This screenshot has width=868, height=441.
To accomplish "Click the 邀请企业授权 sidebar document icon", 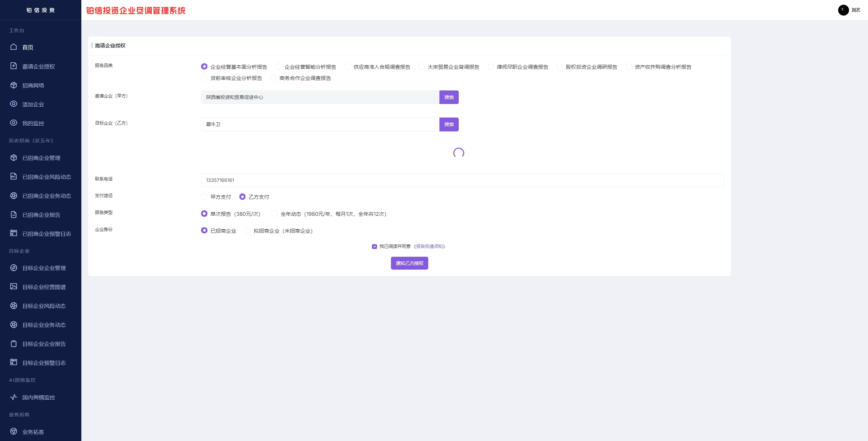I will point(14,66).
